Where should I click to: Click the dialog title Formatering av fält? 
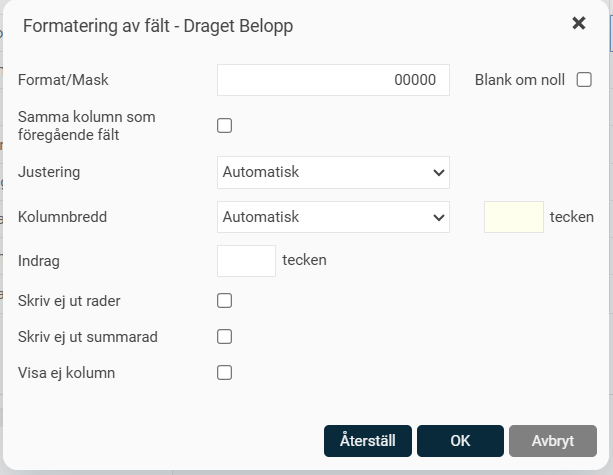[x=158, y=25]
